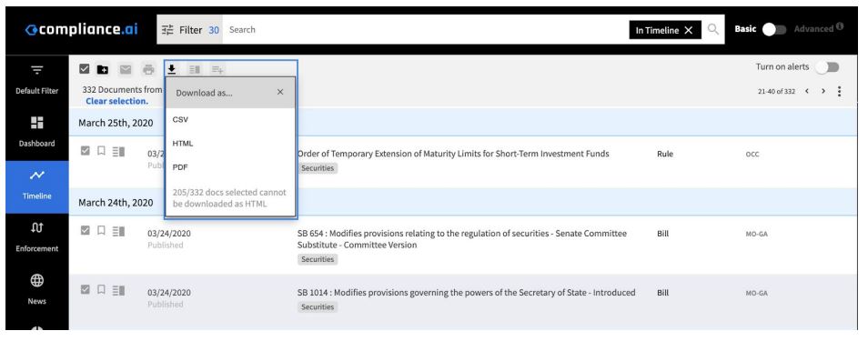This screenshot has width=868, height=341.
Task: Toggle the Turn on alerts switch
Action: click(827, 67)
